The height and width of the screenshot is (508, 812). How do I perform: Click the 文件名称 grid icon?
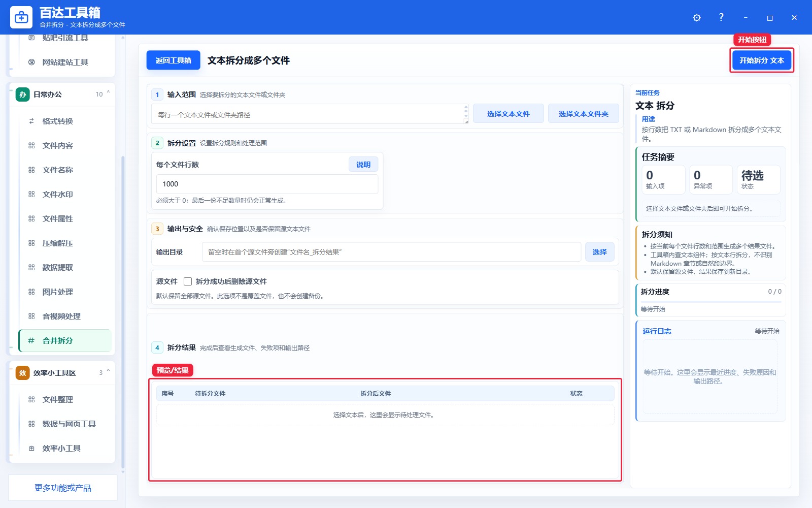click(31, 170)
